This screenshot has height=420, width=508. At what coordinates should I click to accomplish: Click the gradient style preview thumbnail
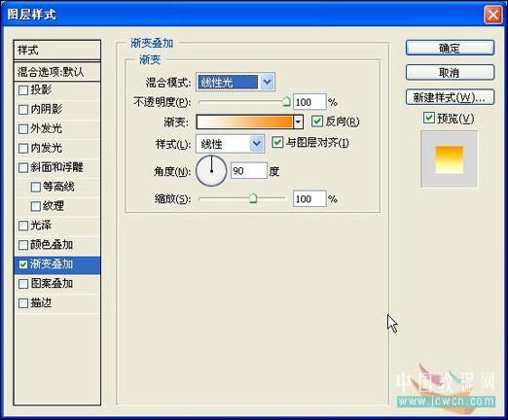(450, 159)
